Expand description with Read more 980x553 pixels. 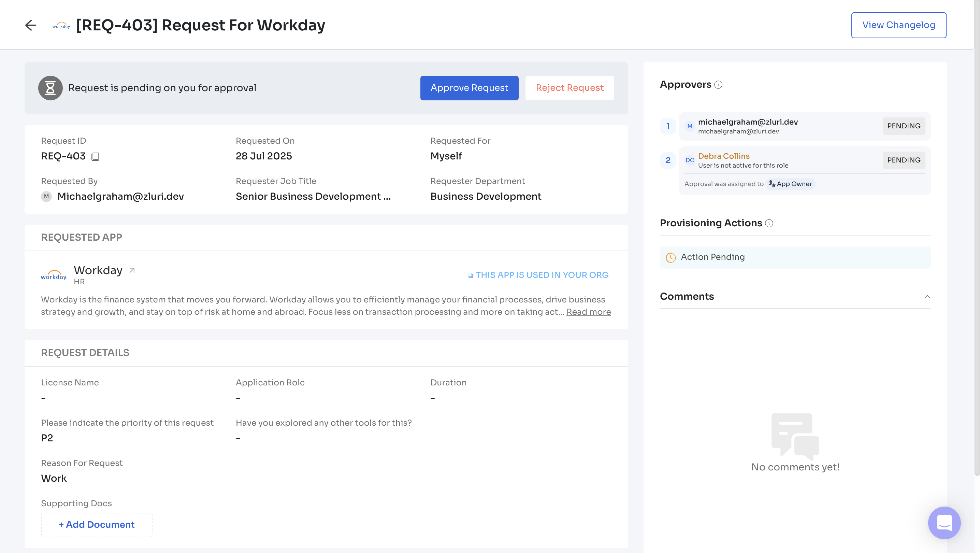pyautogui.click(x=589, y=312)
